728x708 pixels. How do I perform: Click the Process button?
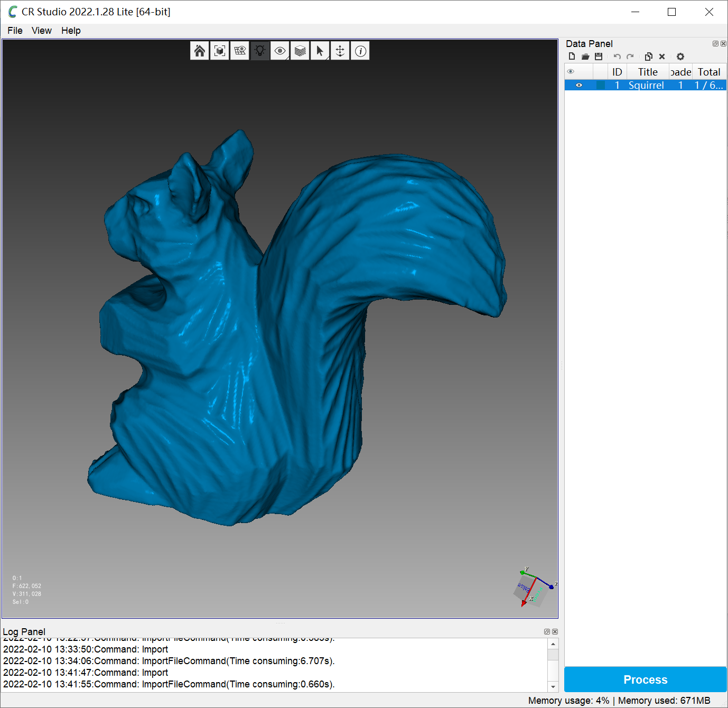[x=645, y=679]
